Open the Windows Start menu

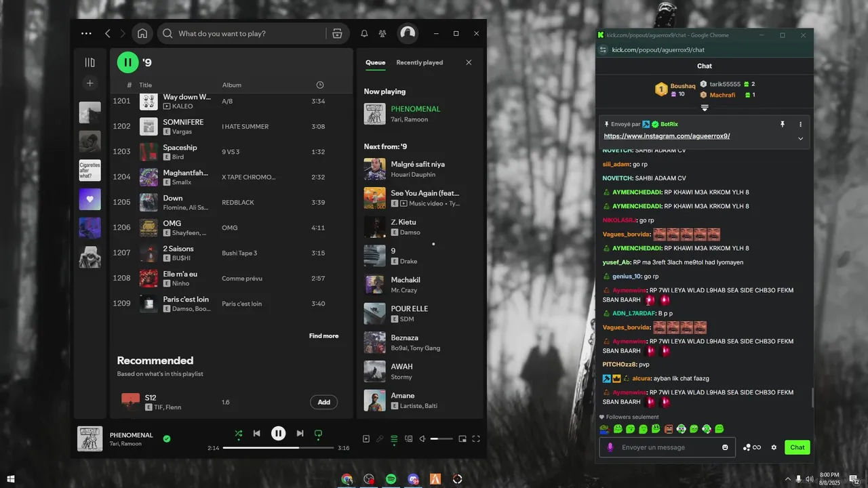11,479
